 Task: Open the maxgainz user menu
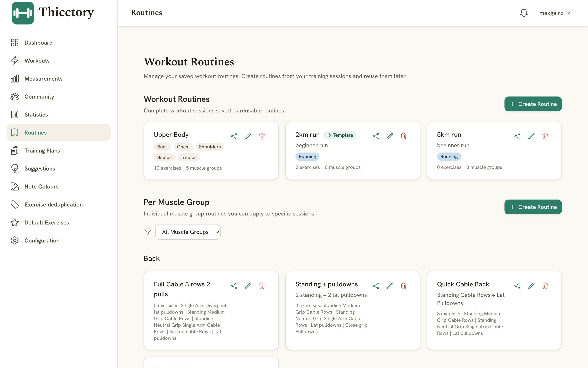pos(555,13)
